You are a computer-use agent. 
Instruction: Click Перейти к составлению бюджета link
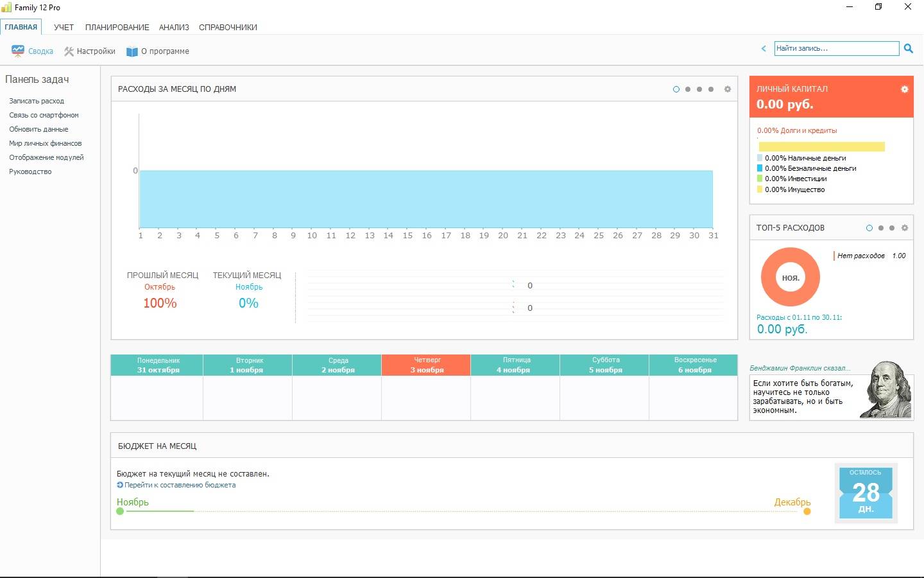(x=180, y=485)
